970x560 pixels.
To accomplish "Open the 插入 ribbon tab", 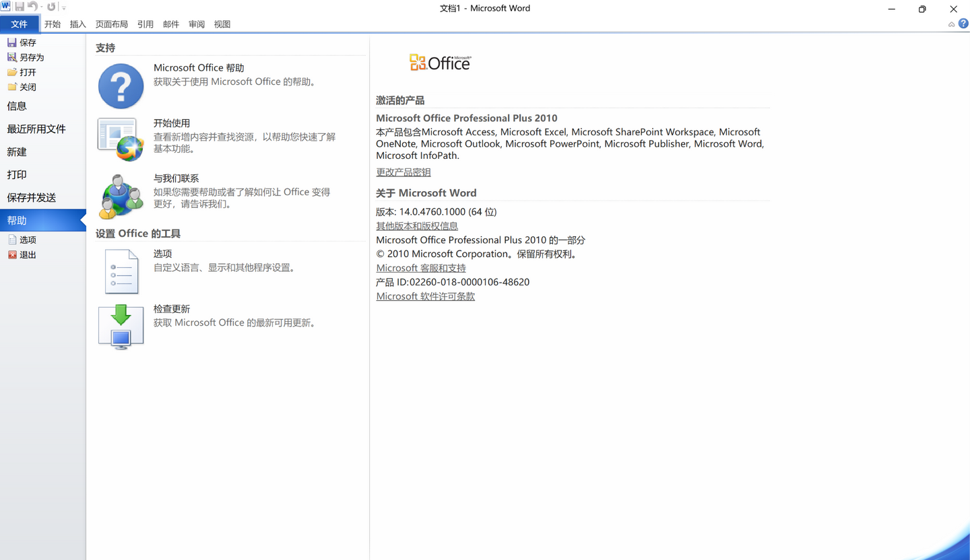I will 78,24.
